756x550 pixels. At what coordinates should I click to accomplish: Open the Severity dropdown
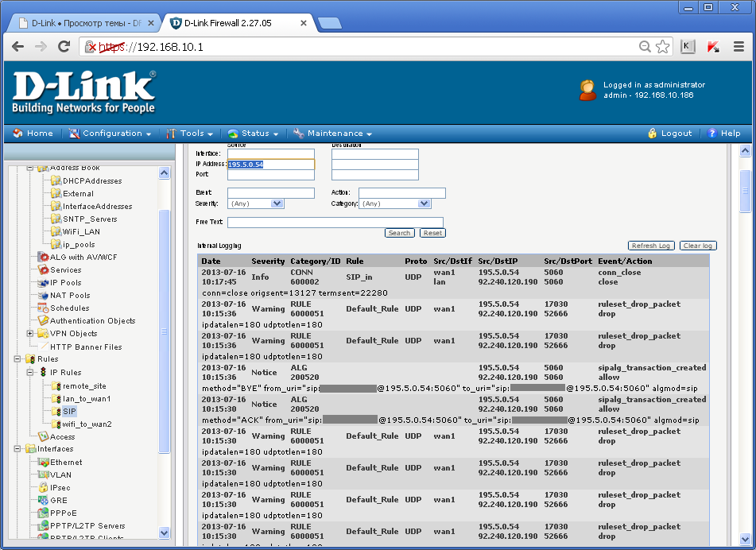255,203
